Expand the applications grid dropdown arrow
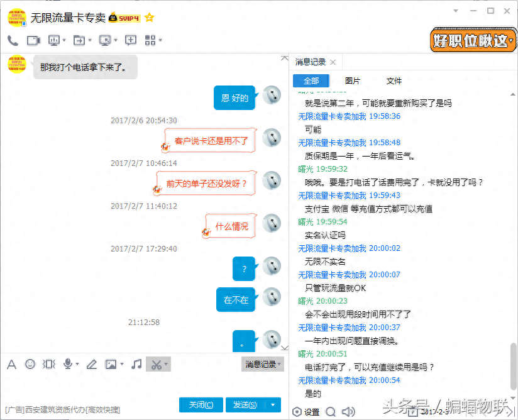The width and height of the screenshot is (518, 420). point(160,40)
